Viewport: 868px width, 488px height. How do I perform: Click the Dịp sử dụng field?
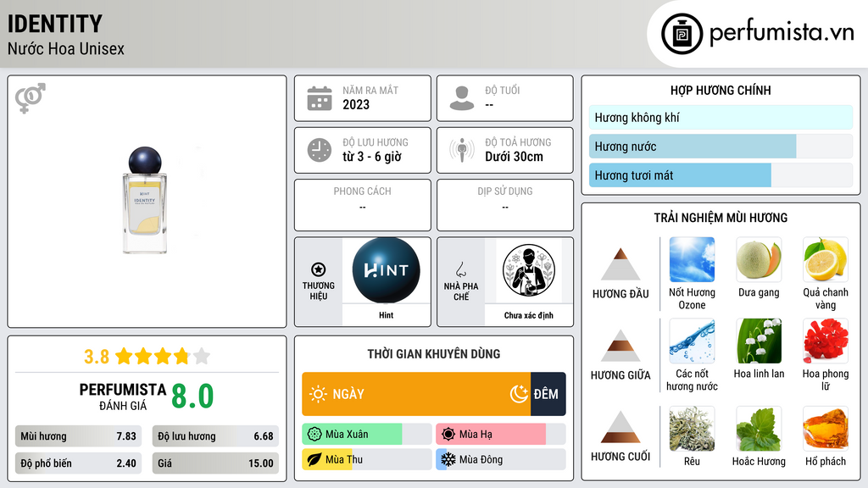tap(505, 205)
